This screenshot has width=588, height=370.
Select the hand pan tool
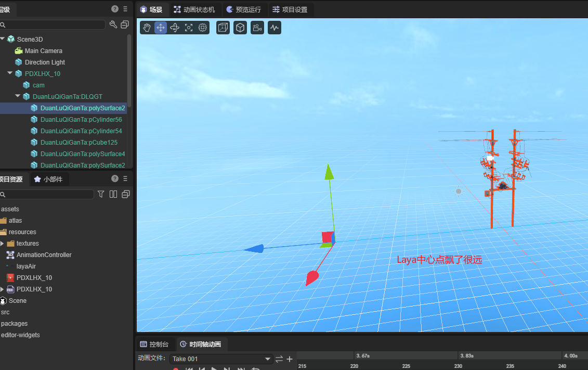(147, 28)
